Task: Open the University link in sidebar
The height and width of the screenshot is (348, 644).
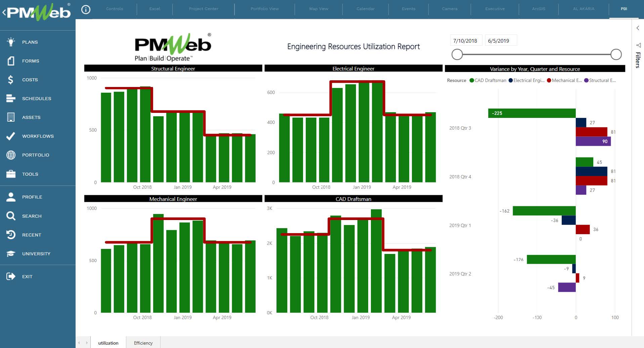Action: pyautogui.click(x=36, y=254)
